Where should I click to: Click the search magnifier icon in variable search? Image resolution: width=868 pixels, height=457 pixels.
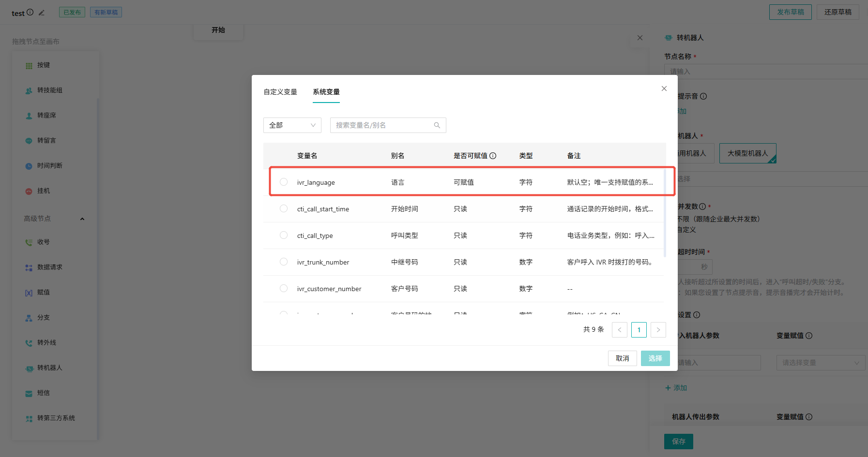tap(437, 125)
